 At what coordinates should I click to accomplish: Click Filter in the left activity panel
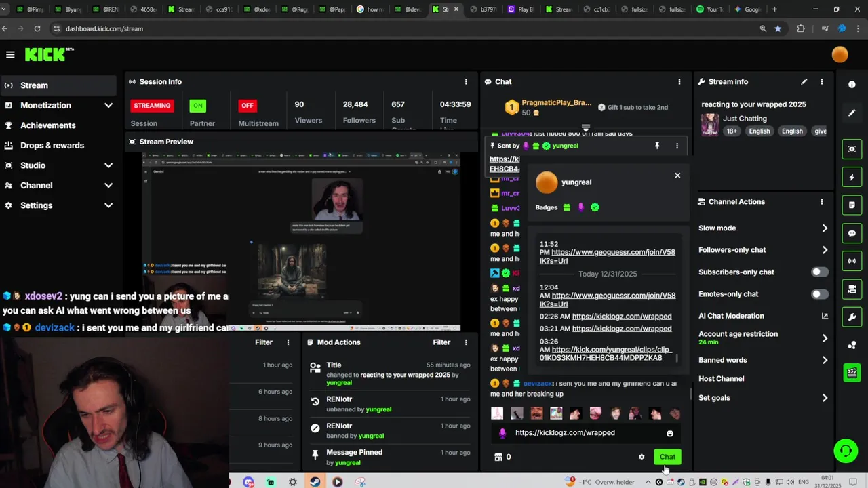[264, 343]
